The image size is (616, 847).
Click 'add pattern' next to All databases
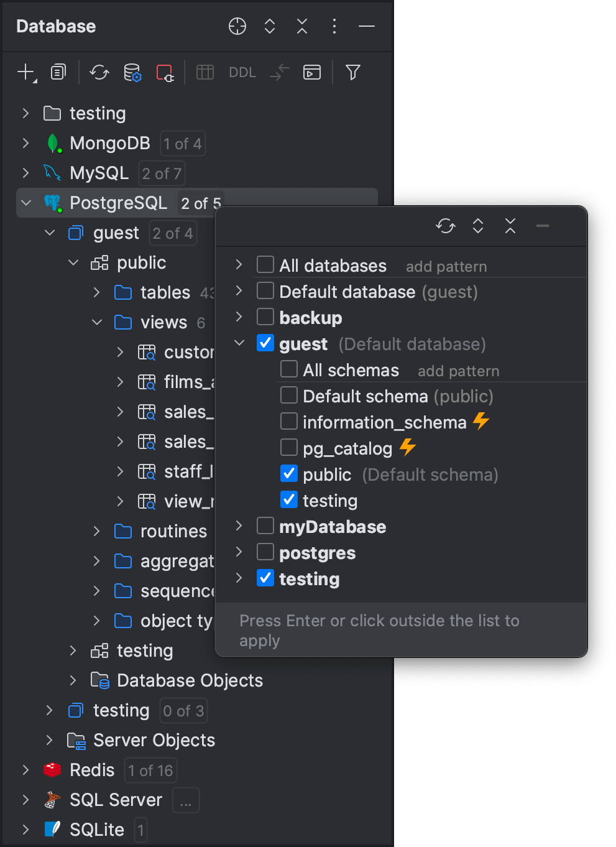446,266
